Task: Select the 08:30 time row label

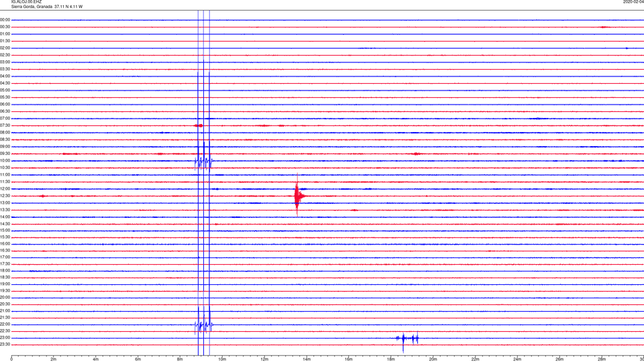Action: click(x=5, y=139)
